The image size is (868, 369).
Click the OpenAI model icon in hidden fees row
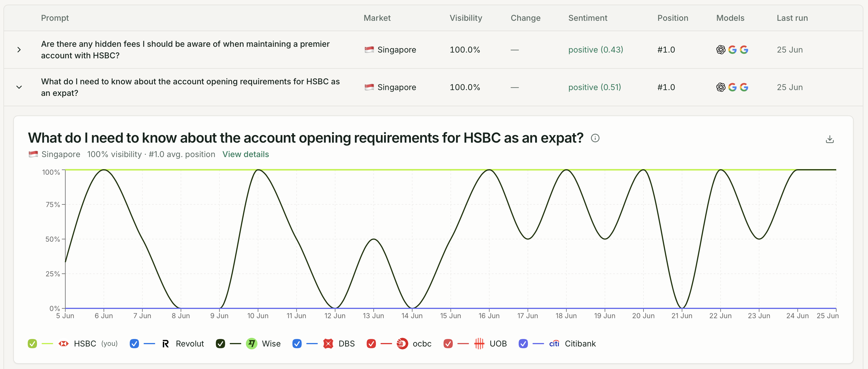tap(721, 50)
